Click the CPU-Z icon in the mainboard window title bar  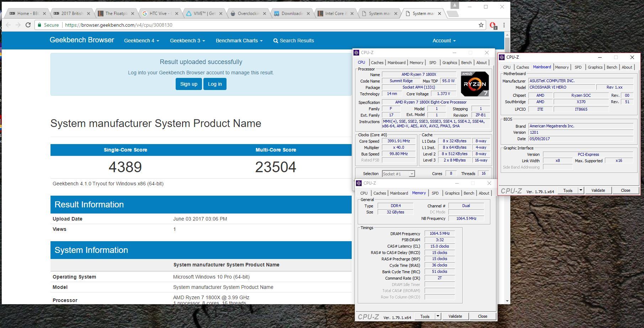[502, 57]
